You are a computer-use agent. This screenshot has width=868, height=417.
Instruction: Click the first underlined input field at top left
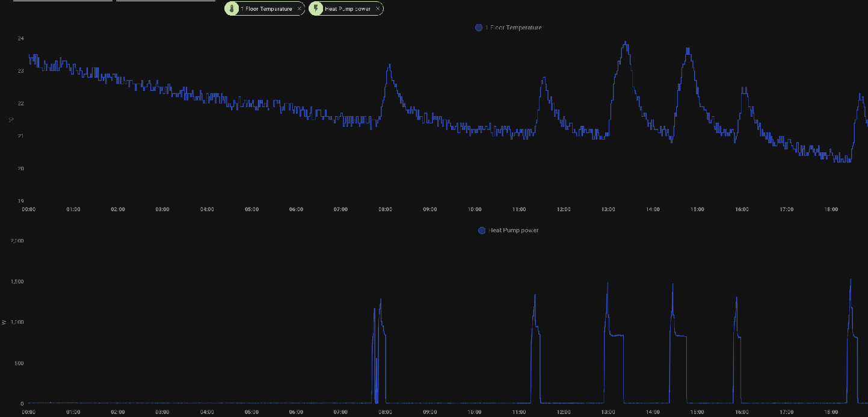coord(63,1)
